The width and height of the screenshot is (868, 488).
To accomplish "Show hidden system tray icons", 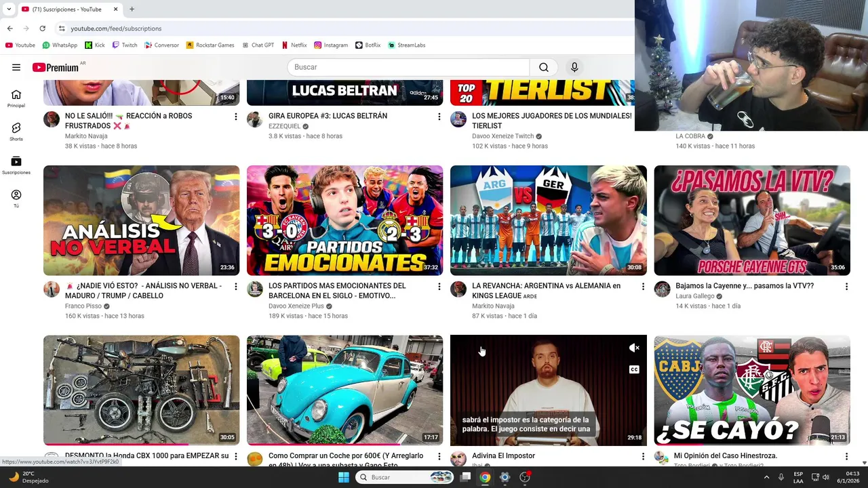I will click(767, 477).
